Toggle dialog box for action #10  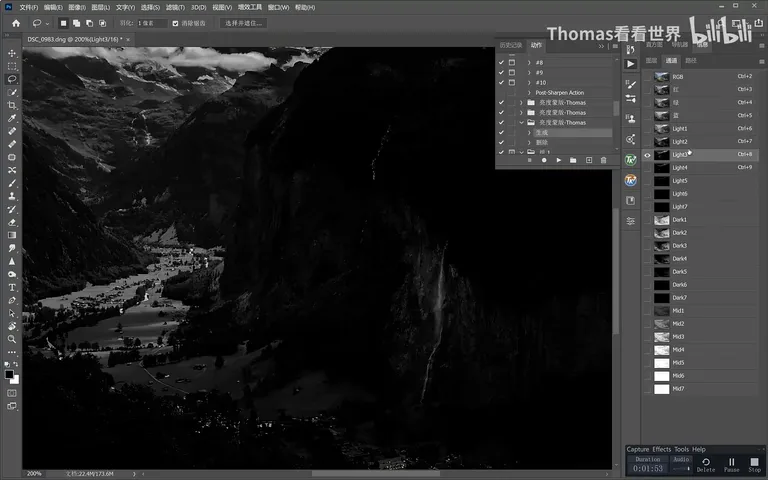point(512,82)
